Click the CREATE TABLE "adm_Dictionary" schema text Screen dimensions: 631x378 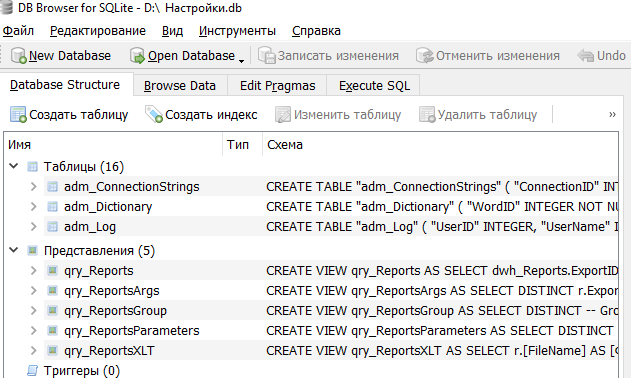[442, 207]
